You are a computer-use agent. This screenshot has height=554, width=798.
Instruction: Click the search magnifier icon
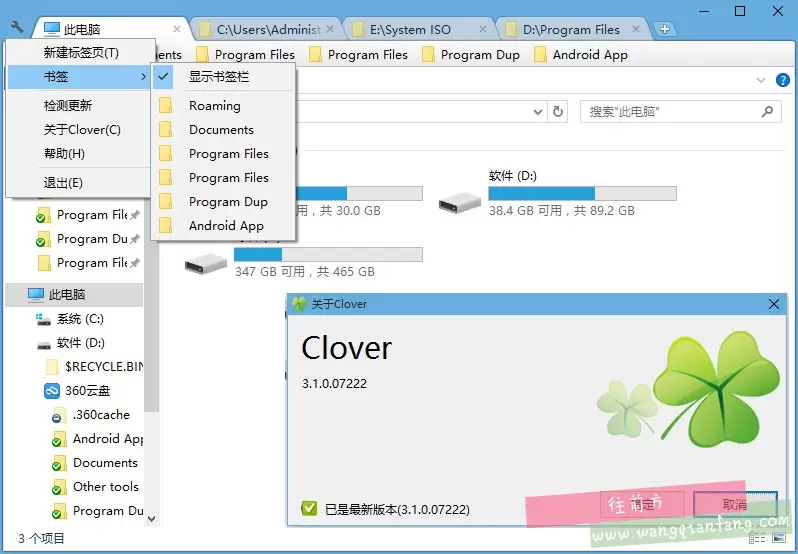[767, 111]
